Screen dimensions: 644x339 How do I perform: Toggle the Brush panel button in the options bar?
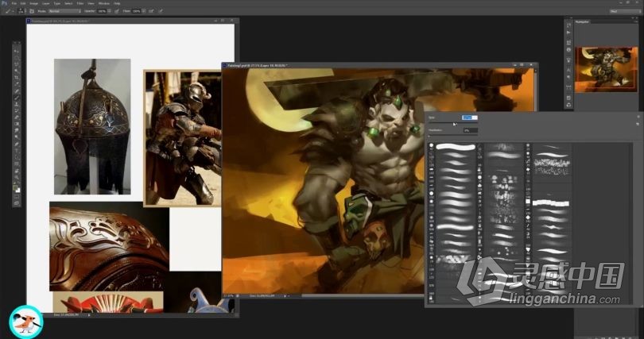click(x=32, y=11)
